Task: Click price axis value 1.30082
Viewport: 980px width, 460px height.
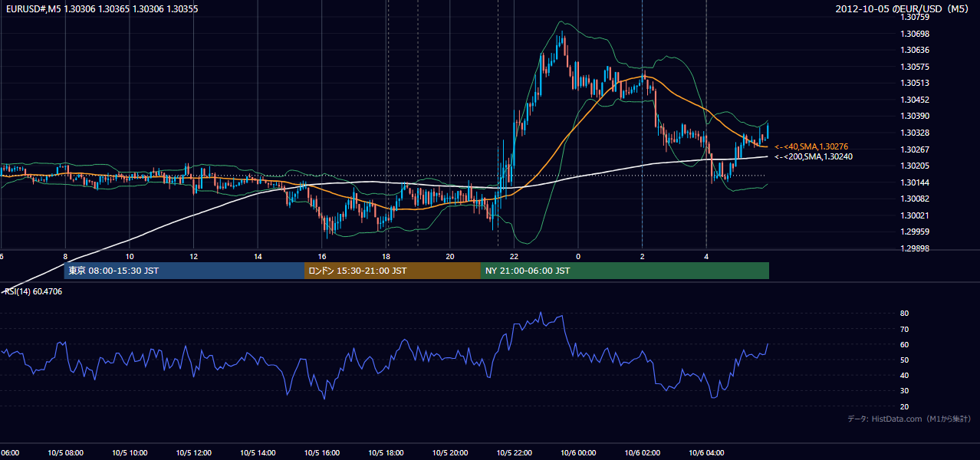Action: coord(915,199)
